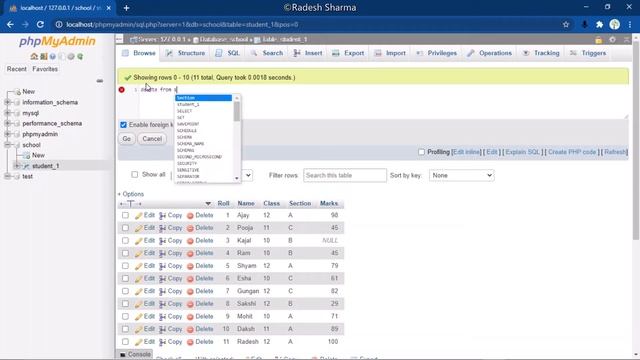Screen dimensions: 640x360
Task: Click the navigation panel settings gear icon
Action: (71, 56)
